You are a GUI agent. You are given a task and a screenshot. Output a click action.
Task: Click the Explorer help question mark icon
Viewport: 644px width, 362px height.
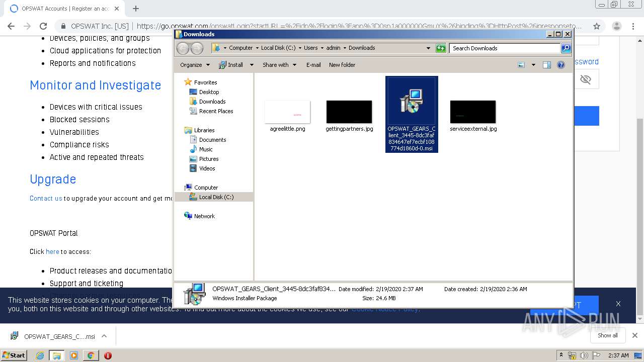coord(561,65)
